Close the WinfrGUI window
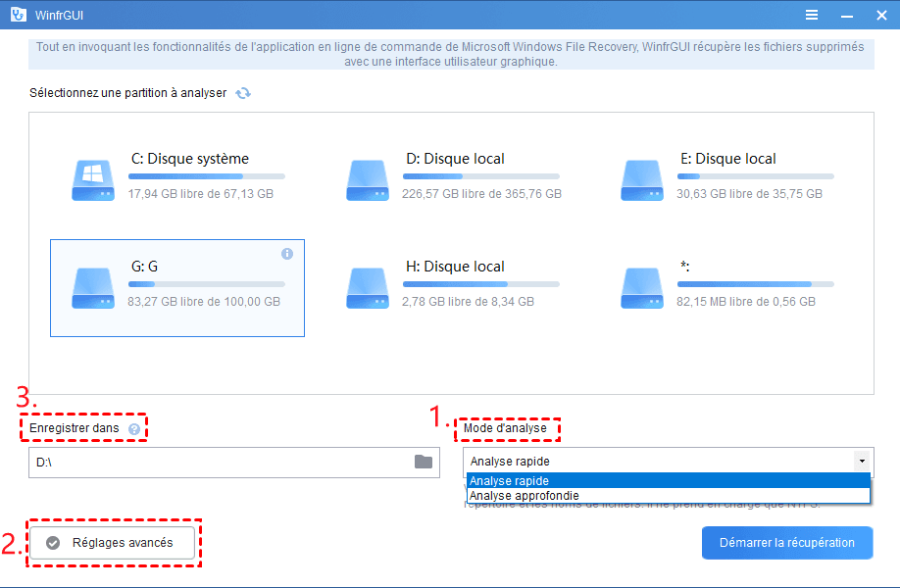The height and width of the screenshot is (588, 900). [x=882, y=16]
